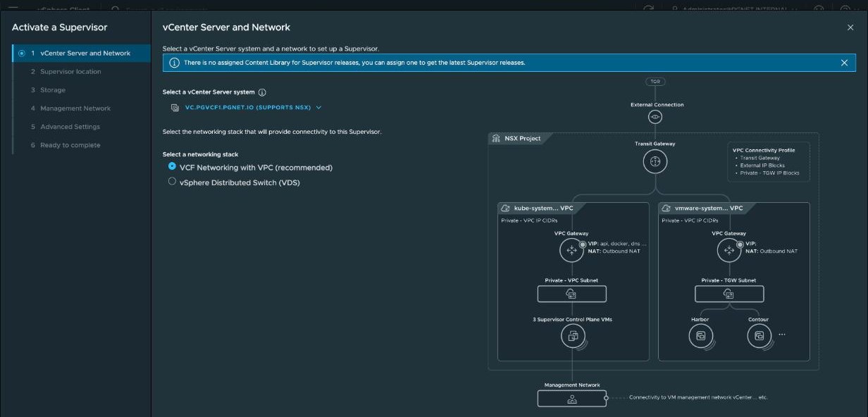Click the VPC Connectivity Profile box

point(769,162)
